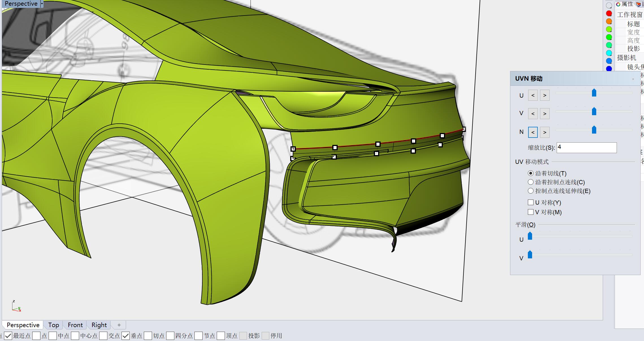Screen dimensions: 644x341
Task: Click the 缩放比(S) scale input field
Action: pyautogui.click(x=586, y=147)
